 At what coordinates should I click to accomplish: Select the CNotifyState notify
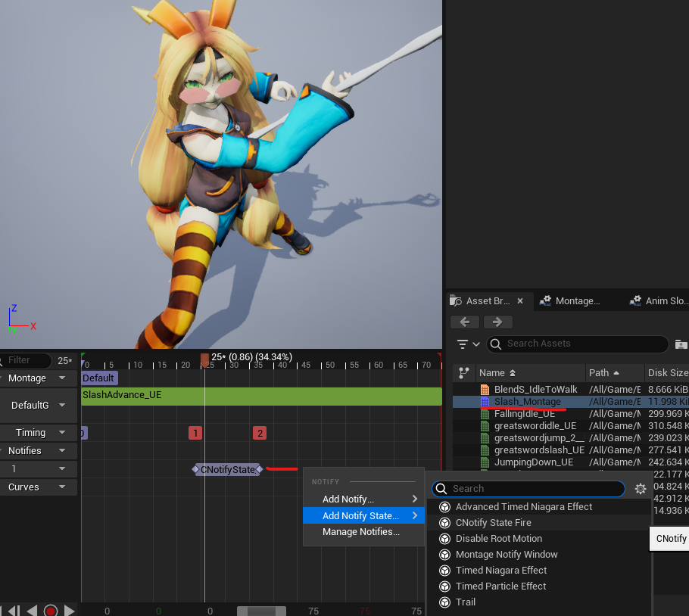(x=228, y=470)
